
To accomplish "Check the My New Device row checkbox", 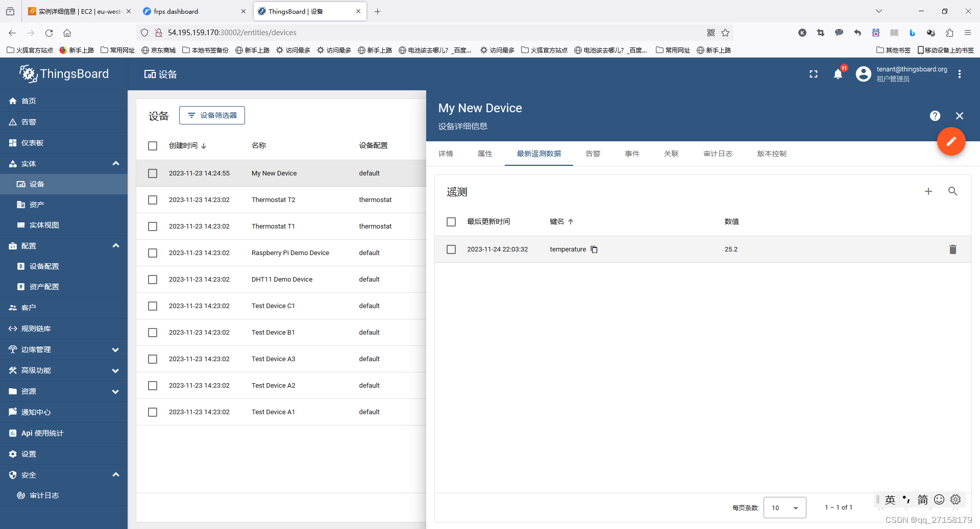I will (153, 173).
